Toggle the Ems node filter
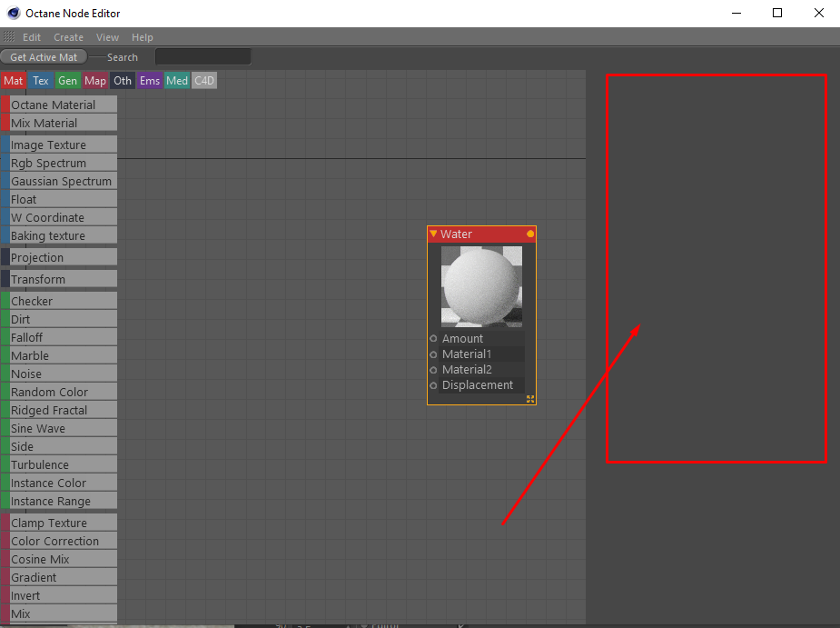The width and height of the screenshot is (840, 628). coord(150,81)
